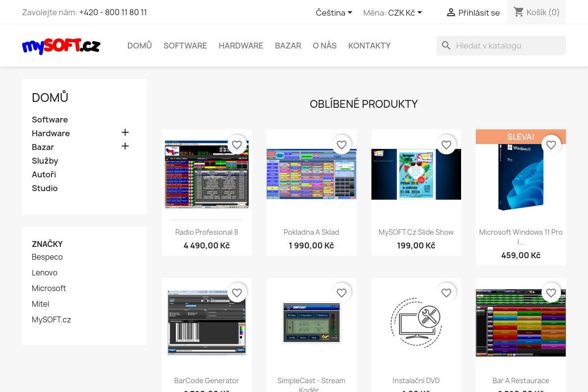Click the heart on Bar A Restaurace
This screenshot has width=588, height=392.
coord(551,293)
